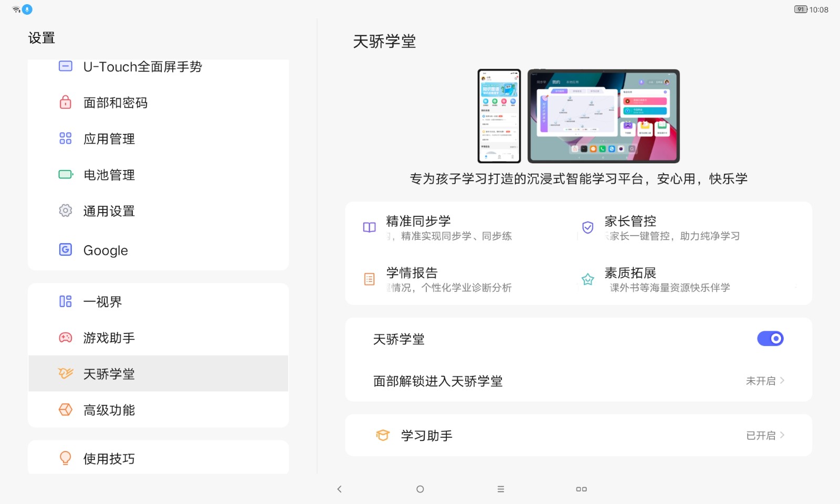The image size is (840, 504).
Task: Click the gamepad icon for 游戏助手
Action: coord(66,338)
